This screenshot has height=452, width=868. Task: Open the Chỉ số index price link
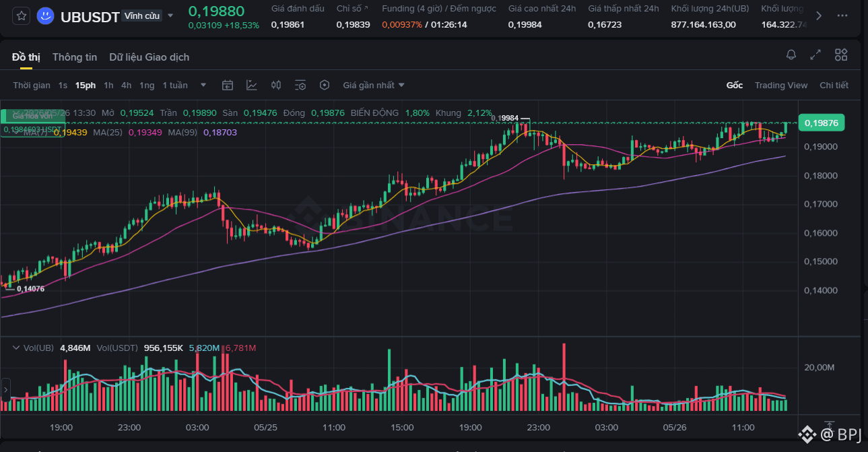(353, 9)
